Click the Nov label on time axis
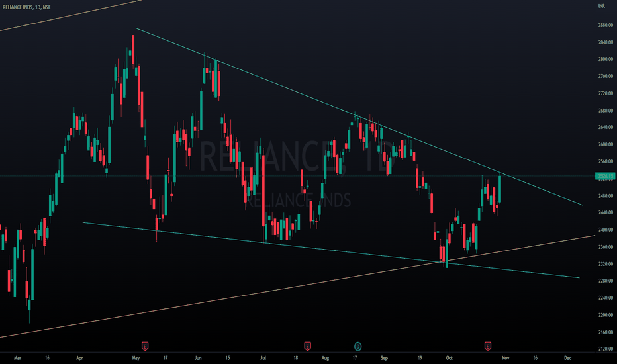Viewport: 617px width, 364px height. (x=505, y=358)
